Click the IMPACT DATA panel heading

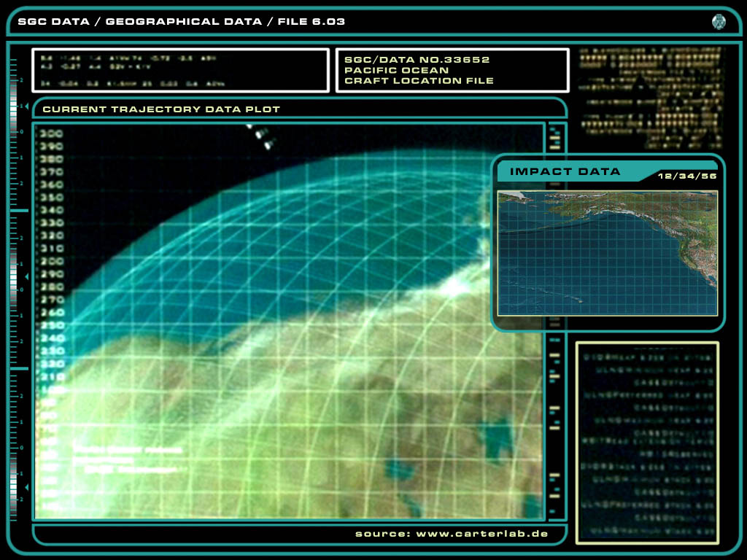tap(565, 171)
